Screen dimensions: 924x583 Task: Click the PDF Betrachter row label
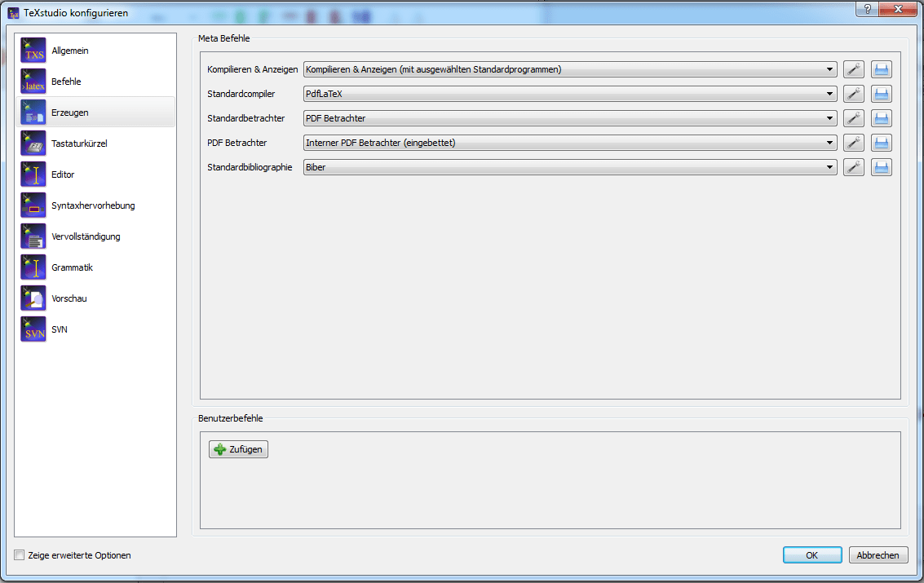pyautogui.click(x=237, y=143)
